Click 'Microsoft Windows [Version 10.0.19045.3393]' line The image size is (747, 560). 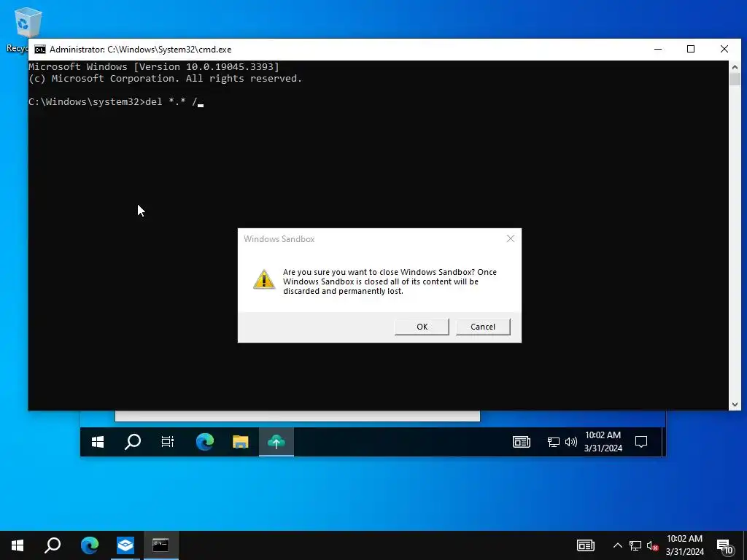(154, 66)
